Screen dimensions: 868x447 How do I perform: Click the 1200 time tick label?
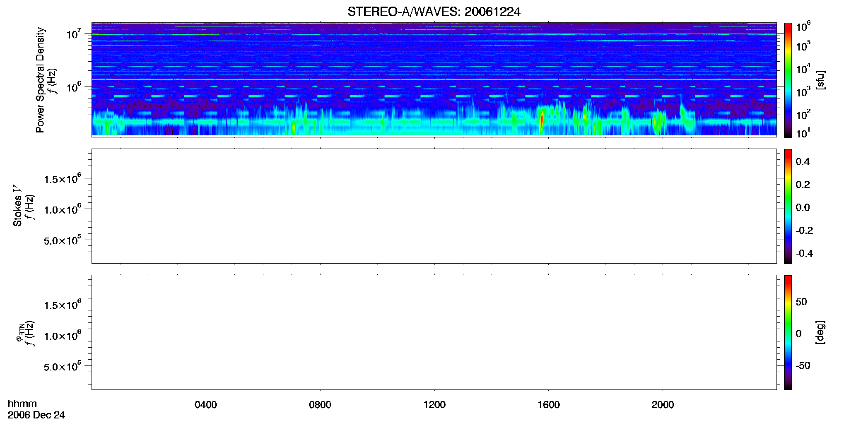tap(434, 405)
